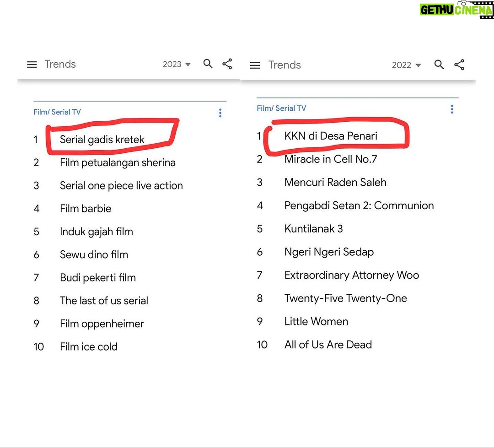Share the 2023 Trends list

(x=227, y=64)
